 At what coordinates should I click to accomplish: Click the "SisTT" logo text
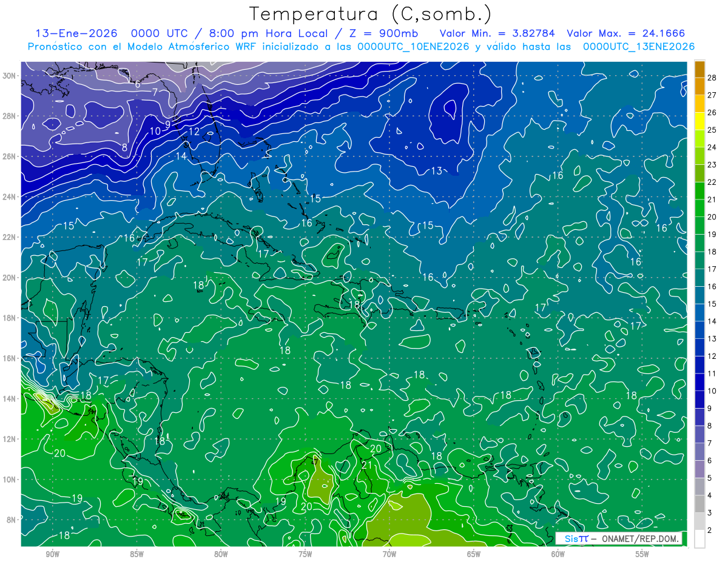[x=576, y=539]
